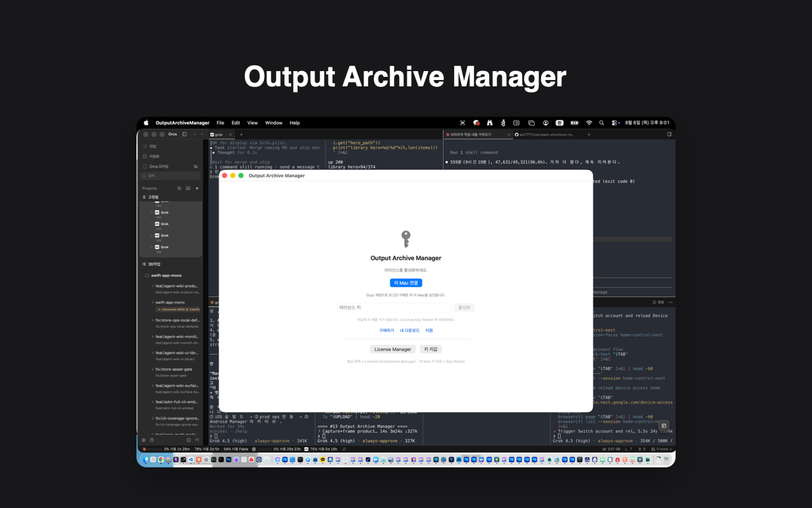Open the Window menu
This screenshot has height=508, width=812.
click(x=273, y=123)
